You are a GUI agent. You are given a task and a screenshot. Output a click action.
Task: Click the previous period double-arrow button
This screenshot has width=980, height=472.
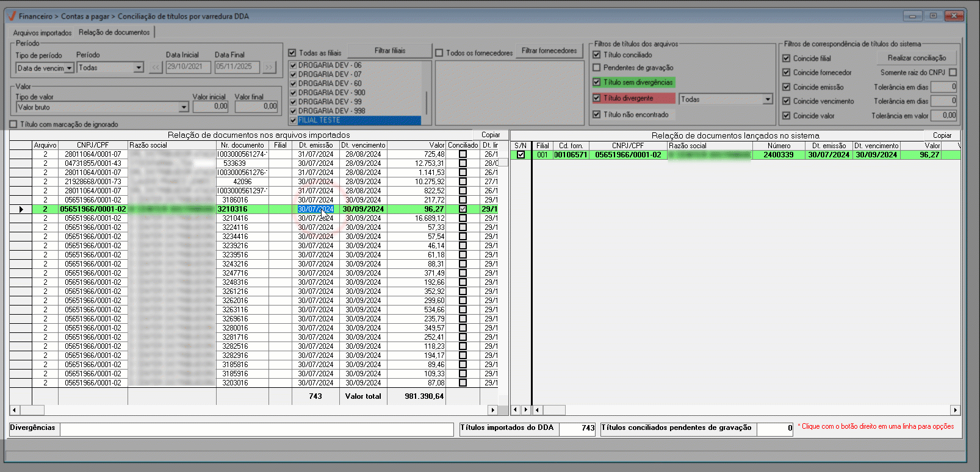click(156, 68)
